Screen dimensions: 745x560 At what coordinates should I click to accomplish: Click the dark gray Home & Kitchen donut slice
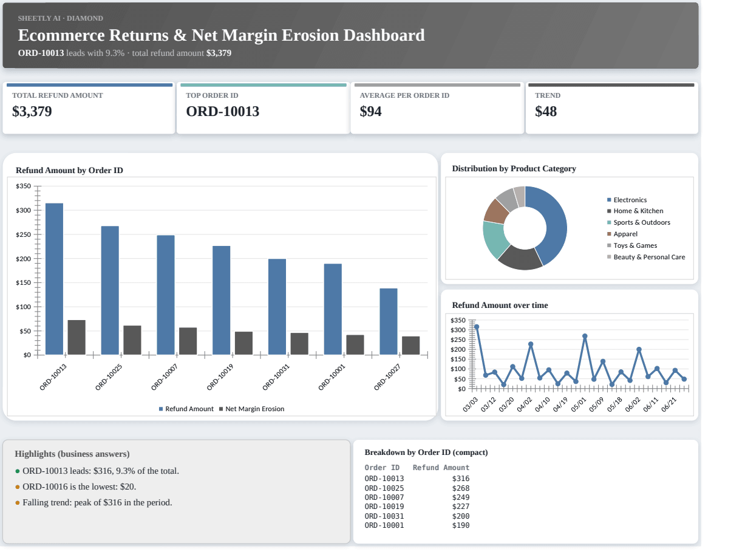pos(521,258)
